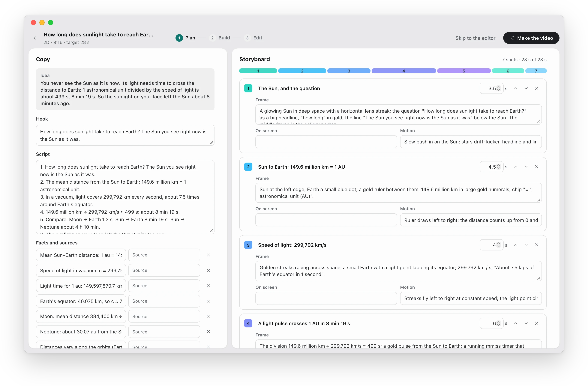Delete shot 4 'A light pulse crosses 1 AU'
The height and width of the screenshot is (386, 588).
(536, 323)
